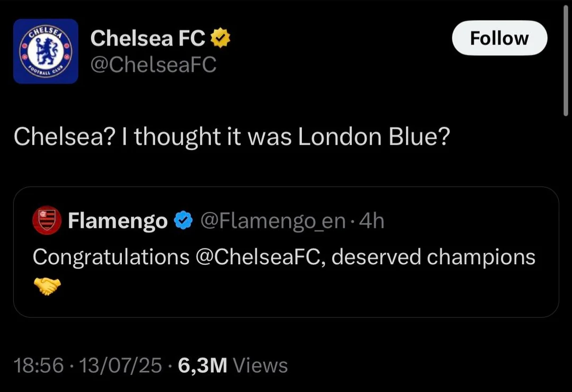The height and width of the screenshot is (392, 572).
Task: Open the quoted Flamengo tweet card
Action: (x=286, y=252)
